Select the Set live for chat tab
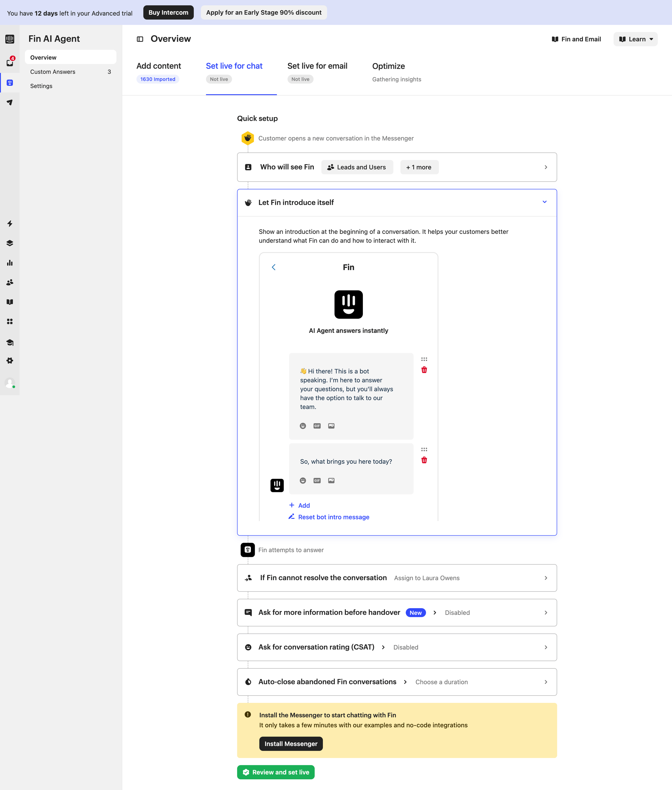Image resolution: width=672 pixels, height=790 pixels. tap(234, 72)
